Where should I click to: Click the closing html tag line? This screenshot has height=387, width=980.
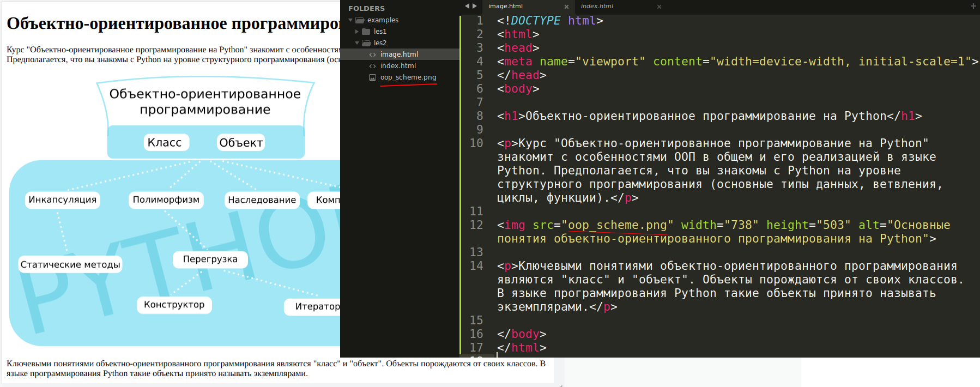tap(522, 348)
